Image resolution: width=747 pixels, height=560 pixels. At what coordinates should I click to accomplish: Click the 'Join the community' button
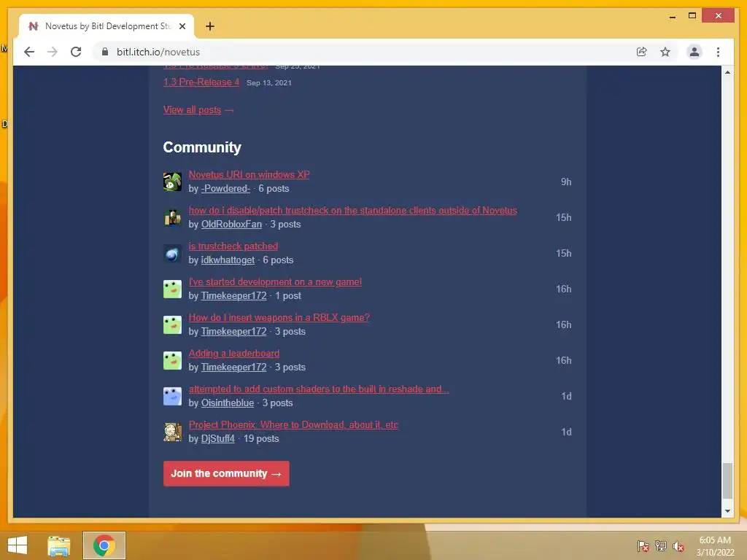tap(226, 473)
